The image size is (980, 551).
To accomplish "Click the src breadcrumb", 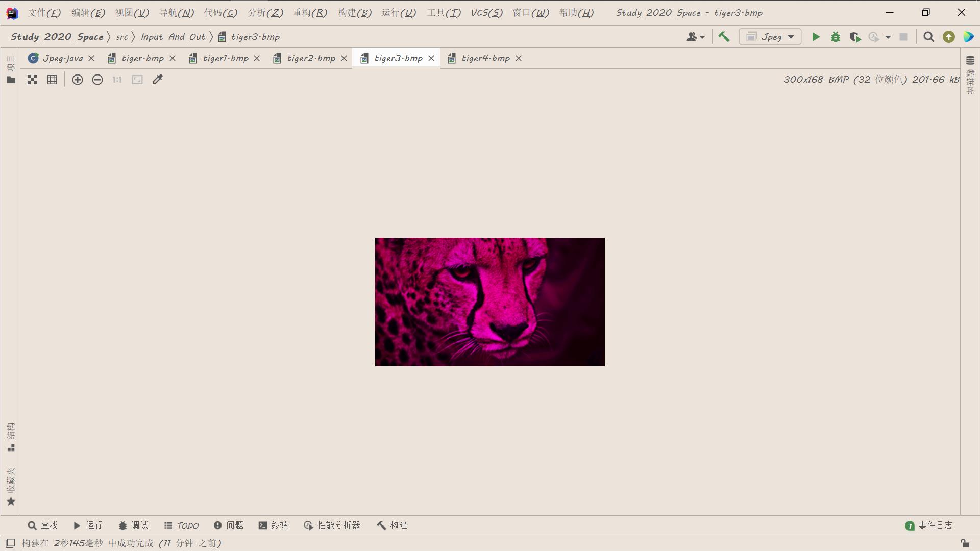I will pyautogui.click(x=122, y=37).
